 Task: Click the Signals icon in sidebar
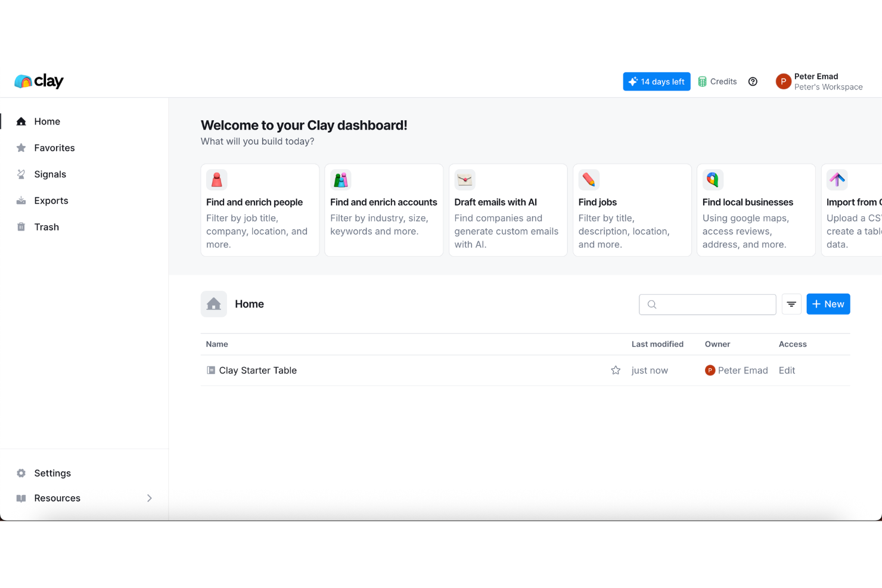click(21, 174)
